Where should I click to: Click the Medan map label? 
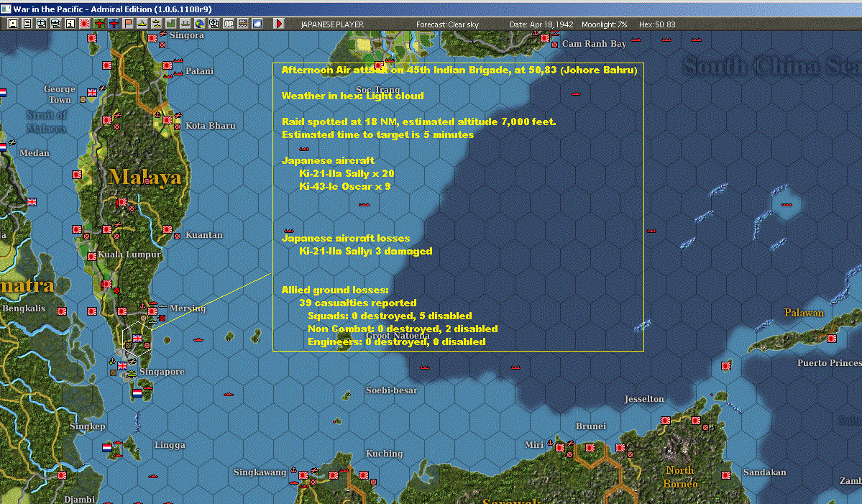click(34, 153)
